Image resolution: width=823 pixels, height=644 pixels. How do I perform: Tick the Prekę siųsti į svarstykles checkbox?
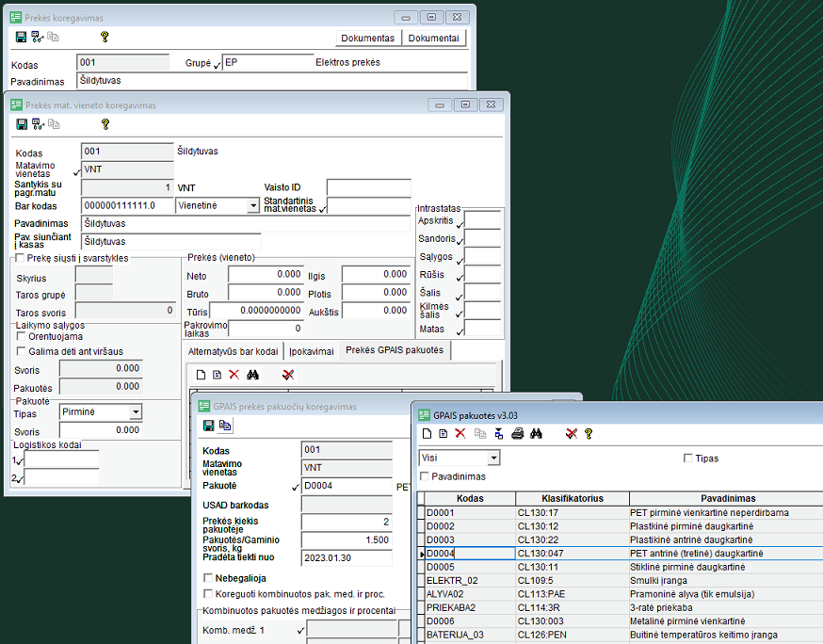pos(20,258)
